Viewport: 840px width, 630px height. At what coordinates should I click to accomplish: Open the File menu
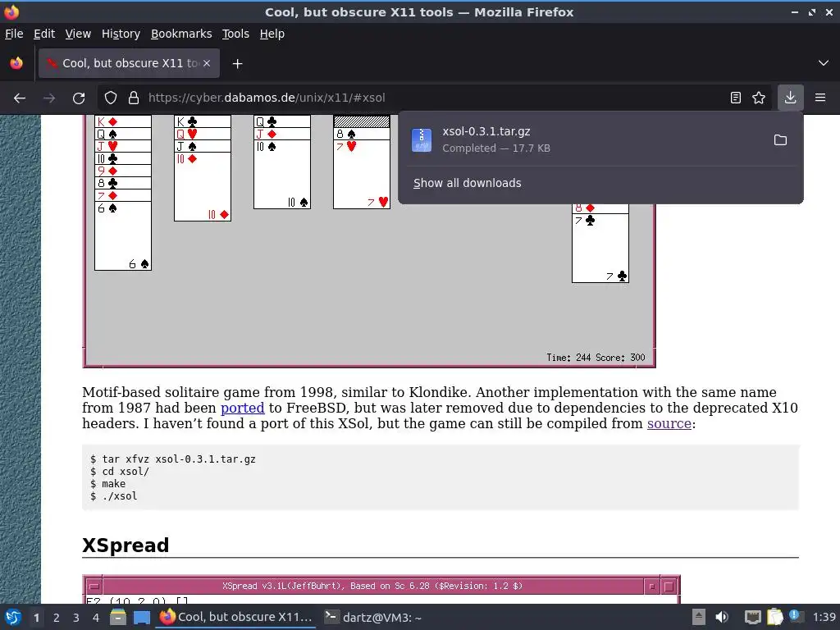(x=14, y=34)
